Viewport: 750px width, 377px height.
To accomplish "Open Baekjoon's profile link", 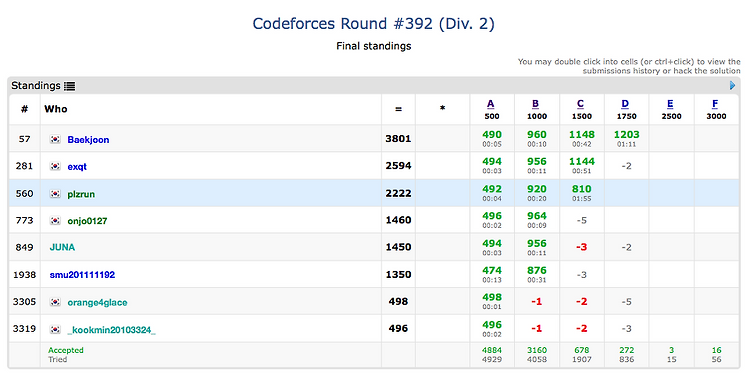I will click(x=88, y=140).
